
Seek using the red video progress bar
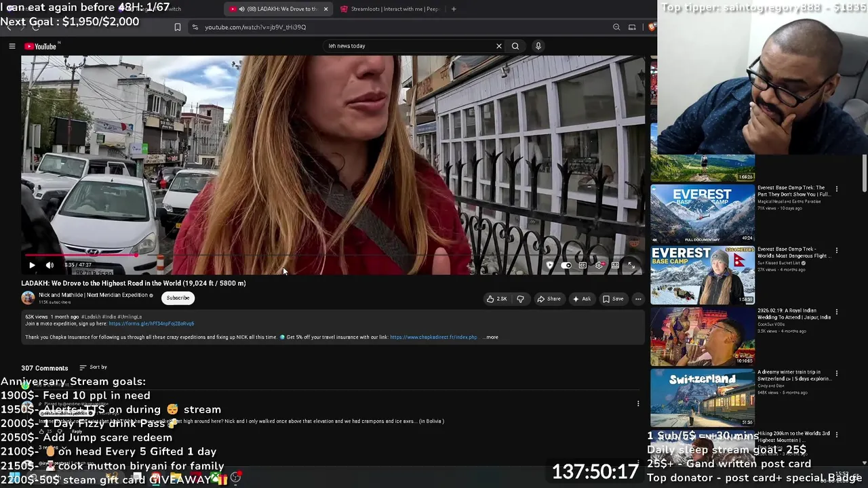coord(332,256)
